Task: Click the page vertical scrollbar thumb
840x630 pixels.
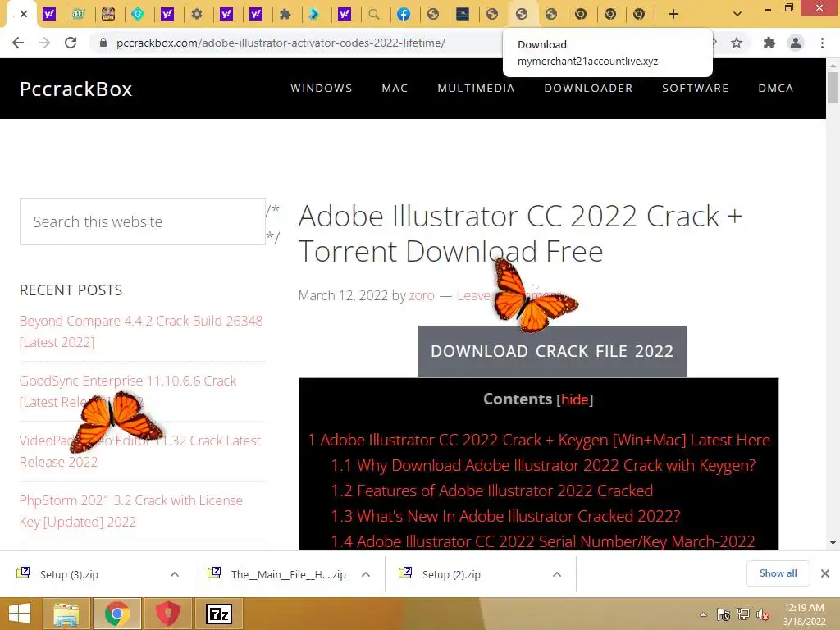Action: coord(833,87)
